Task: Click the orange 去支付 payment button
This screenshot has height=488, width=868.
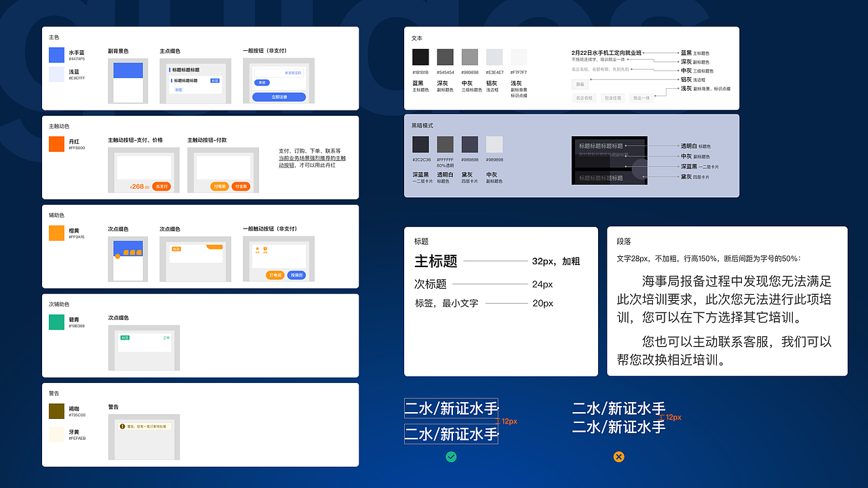Action: pos(161,186)
